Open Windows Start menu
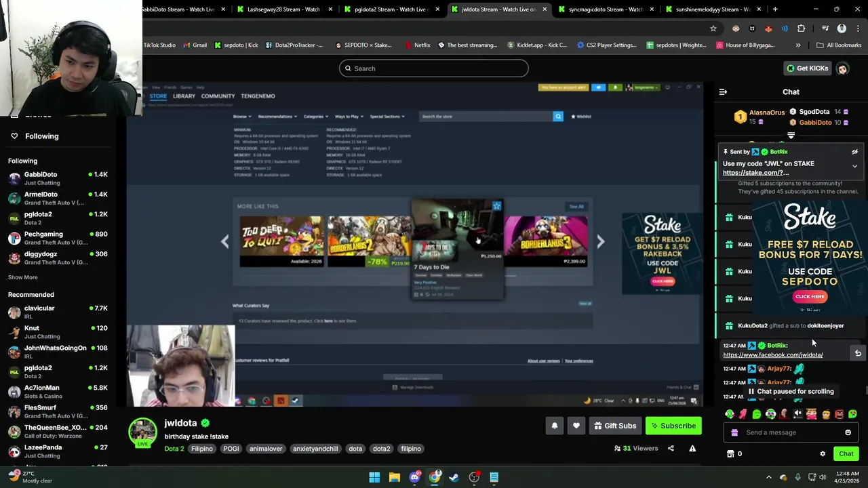The width and height of the screenshot is (868, 488). [374, 477]
